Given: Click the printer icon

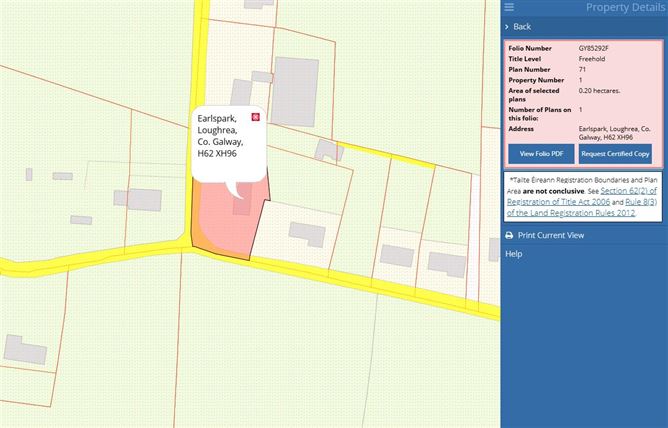Looking at the screenshot, I should [509, 236].
